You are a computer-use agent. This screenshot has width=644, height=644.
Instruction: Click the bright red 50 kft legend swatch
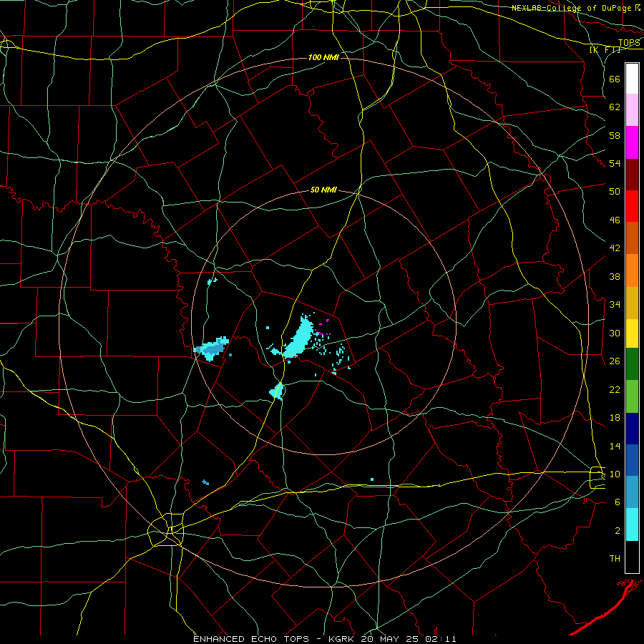point(632,206)
